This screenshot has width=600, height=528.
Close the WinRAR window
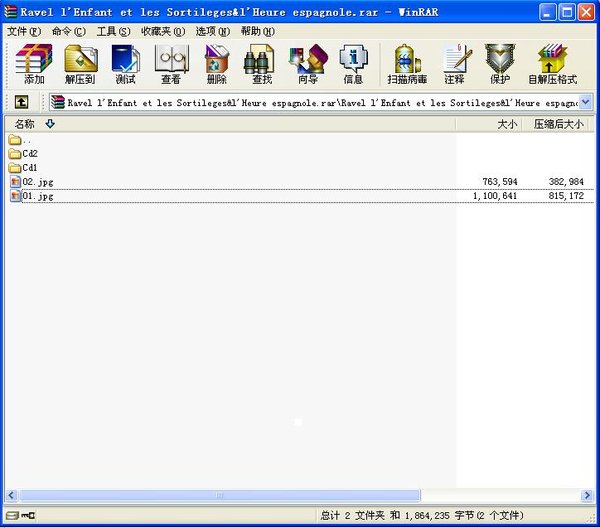point(586,13)
